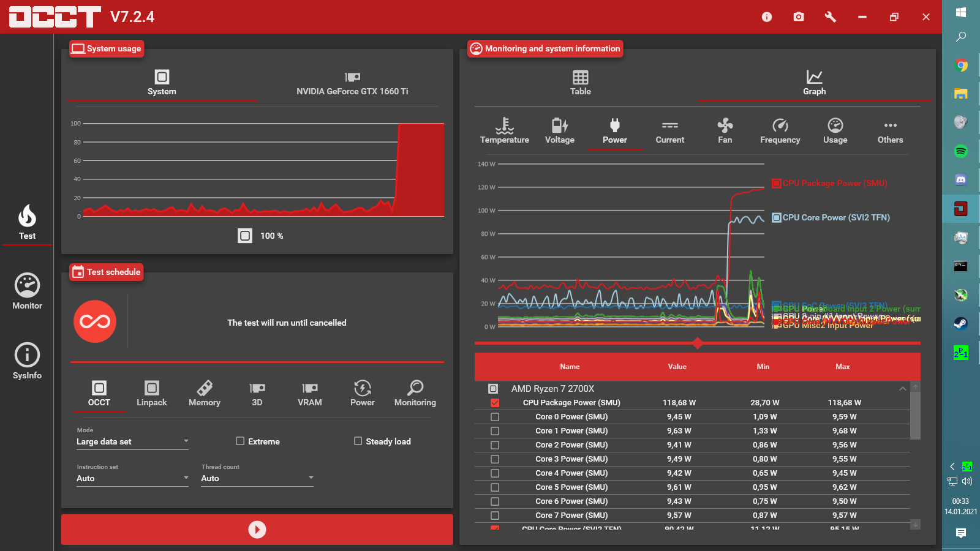Uncheck CPU Package Power (SMU) row
Screen dimensions: 980x551
495,403
